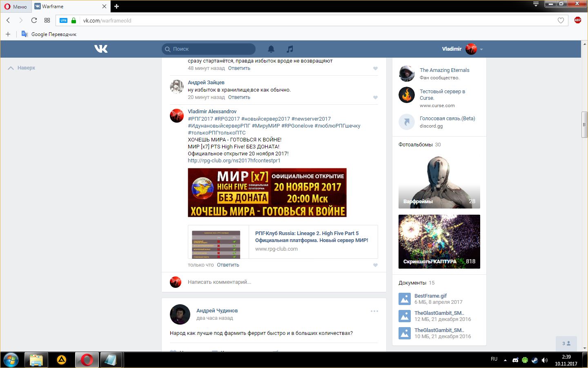Open the VK music player icon
Viewport: 588px width, 368px height.
click(x=290, y=49)
